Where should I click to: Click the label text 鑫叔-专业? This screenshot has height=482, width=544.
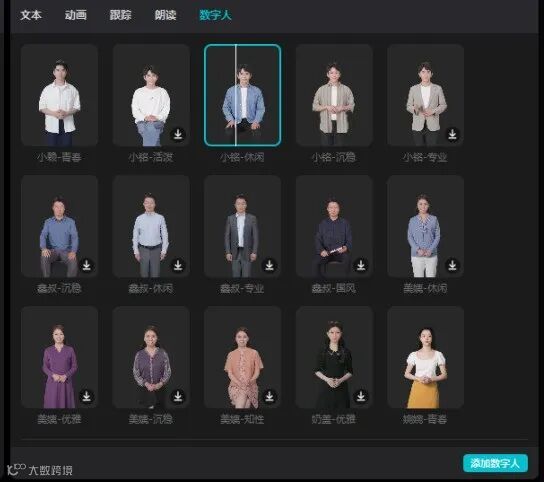tap(242, 288)
